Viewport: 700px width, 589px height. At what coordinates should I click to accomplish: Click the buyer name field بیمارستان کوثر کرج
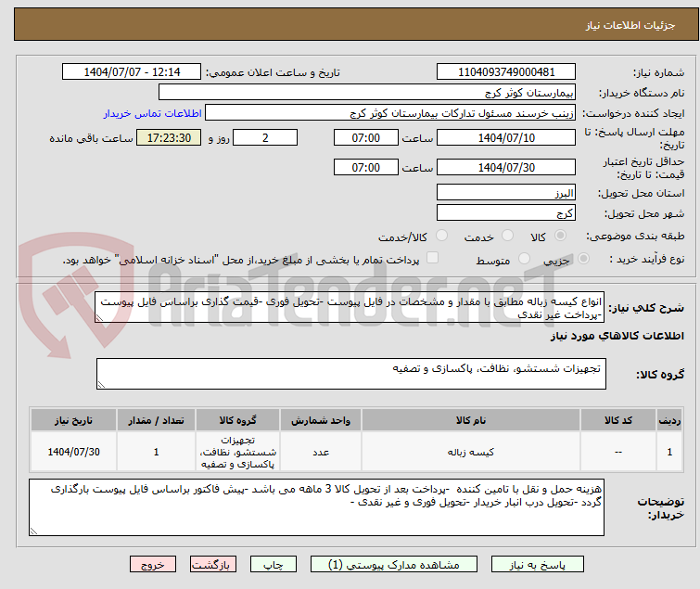367,93
